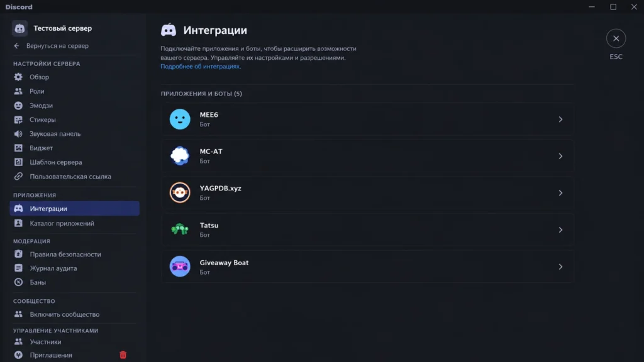Image resolution: width=644 pixels, height=362 pixels.
Task: Click the ПРИЛОЖЕНИЯ И БОТЫ (5) heading
Action: click(201, 94)
